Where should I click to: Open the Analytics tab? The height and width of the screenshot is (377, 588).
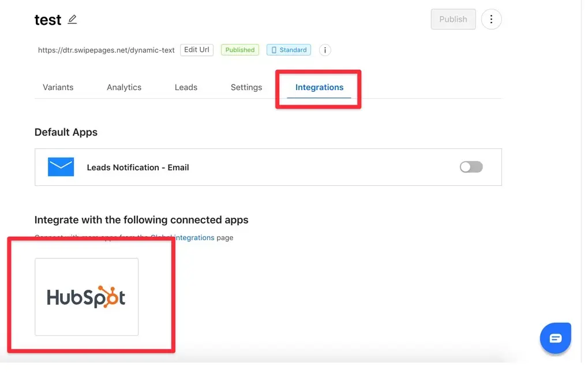pyautogui.click(x=124, y=87)
